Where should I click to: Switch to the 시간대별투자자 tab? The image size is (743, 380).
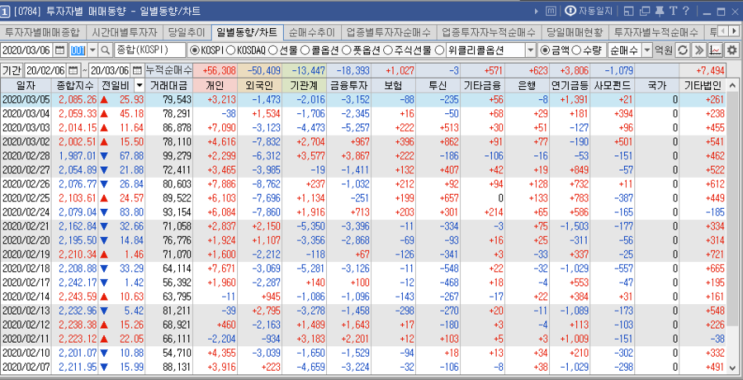(x=125, y=32)
